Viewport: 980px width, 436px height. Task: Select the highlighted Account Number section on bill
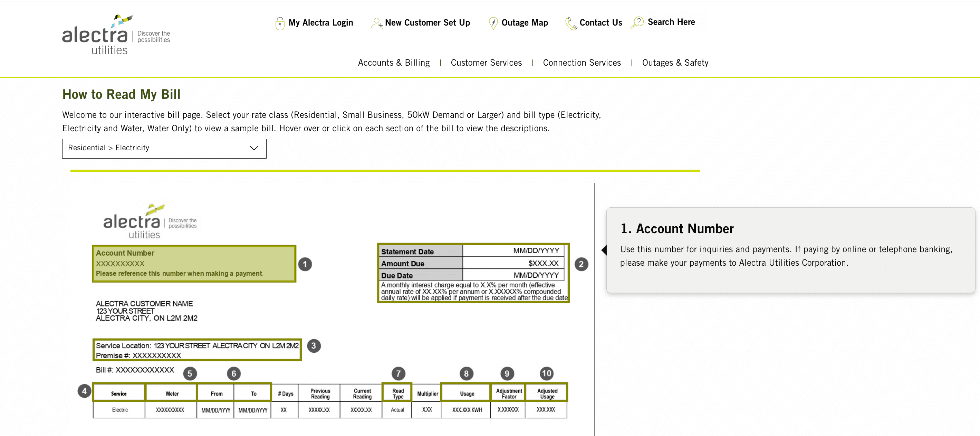[x=194, y=264]
